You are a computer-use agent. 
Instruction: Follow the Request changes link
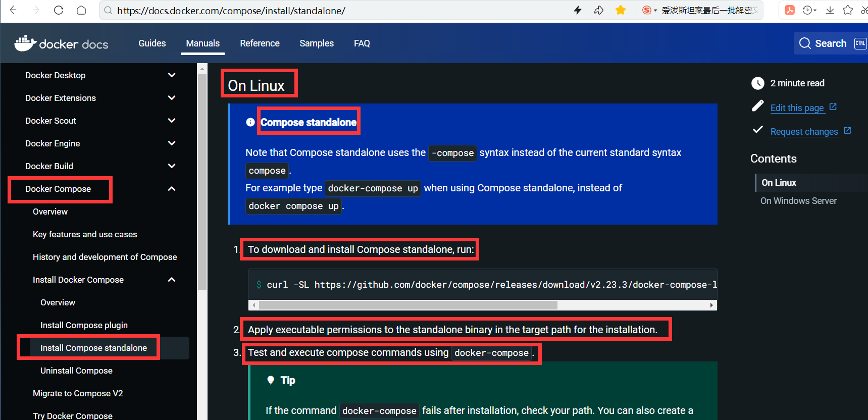(x=804, y=131)
